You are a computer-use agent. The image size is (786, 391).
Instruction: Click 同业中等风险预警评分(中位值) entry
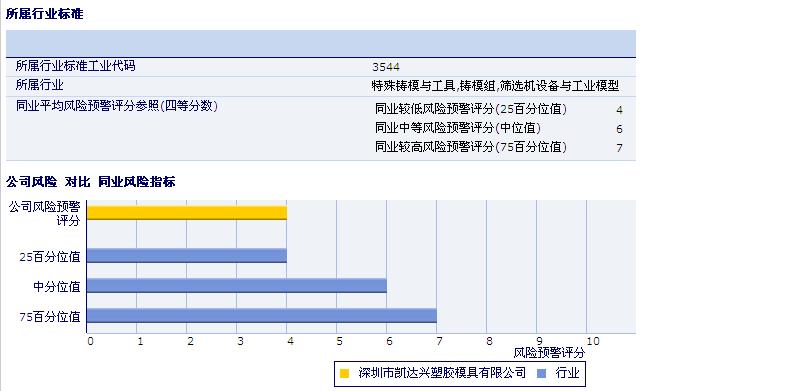tap(458, 128)
